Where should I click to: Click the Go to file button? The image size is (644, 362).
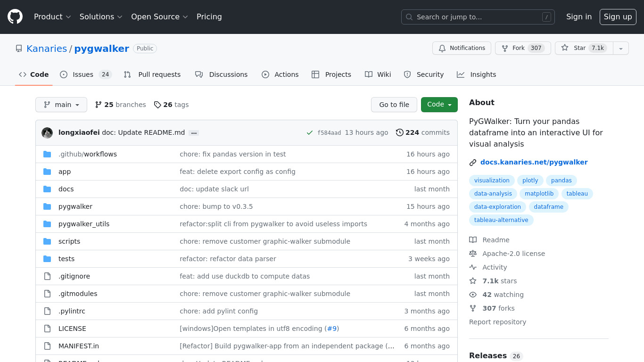(x=394, y=105)
